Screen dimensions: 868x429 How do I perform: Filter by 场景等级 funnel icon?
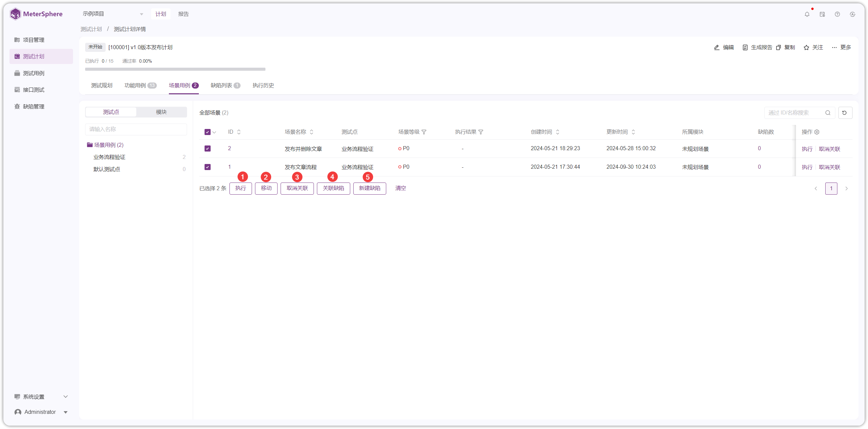[x=424, y=132]
